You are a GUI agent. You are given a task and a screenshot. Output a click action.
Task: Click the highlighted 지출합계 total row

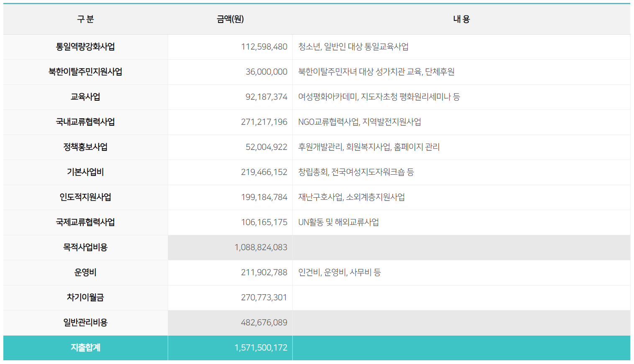click(x=85, y=348)
